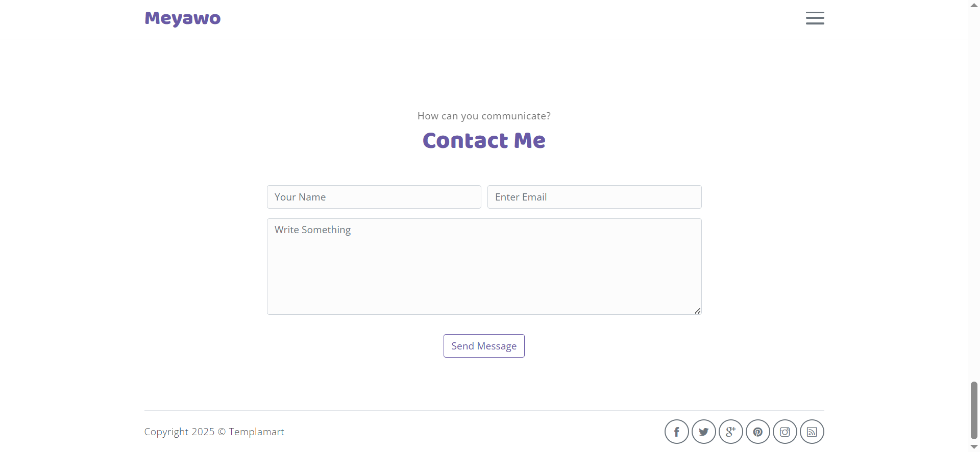The height and width of the screenshot is (452, 980).
Task: Click the Contact Me heading
Action: pyautogui.click(x=484, y=141)
